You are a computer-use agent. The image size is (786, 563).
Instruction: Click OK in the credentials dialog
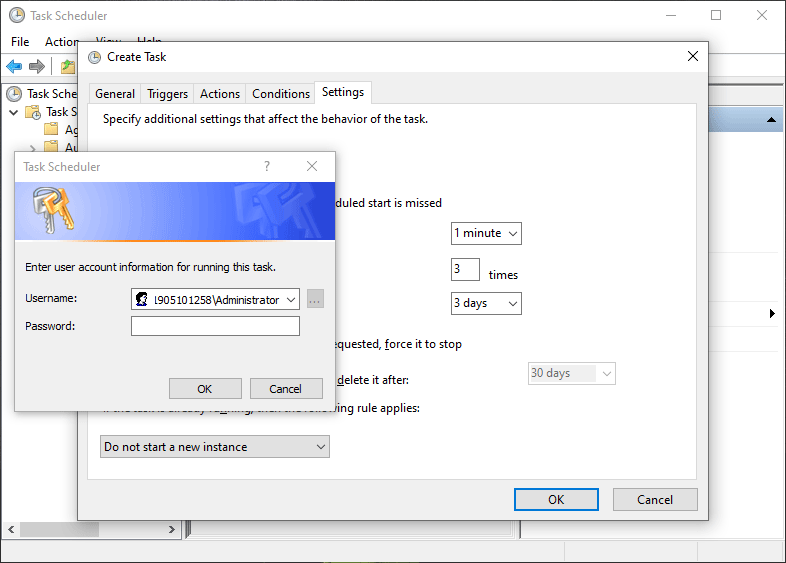pos(205,389)
